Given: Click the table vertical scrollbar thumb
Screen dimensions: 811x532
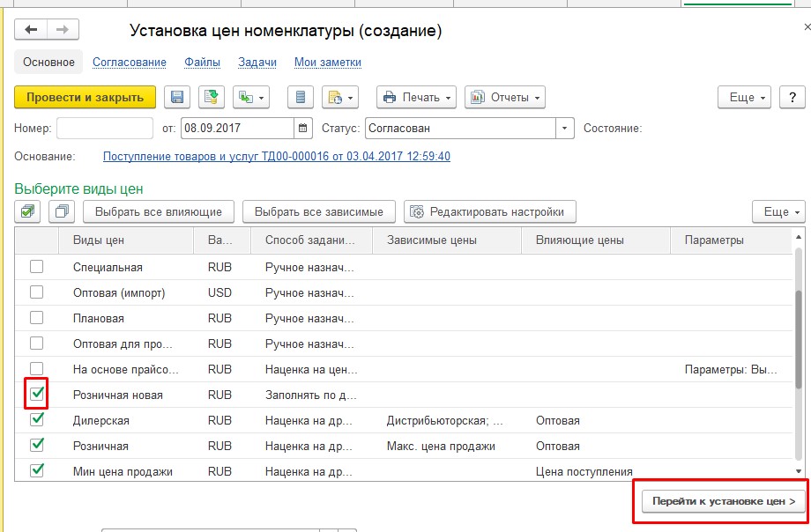Looking at the screenshot, I should [799, 338].
